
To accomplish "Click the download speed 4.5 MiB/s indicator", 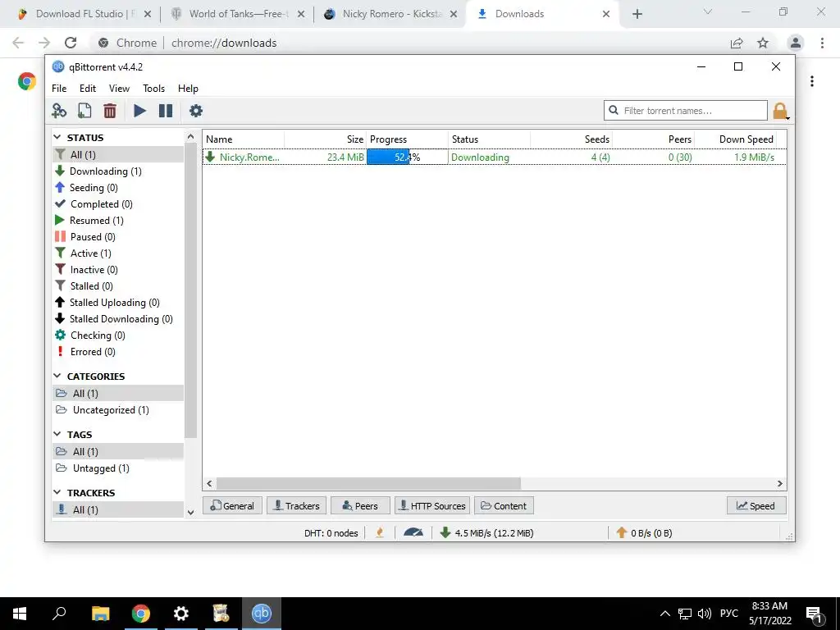I will pyautogui.click(x=487, y=533).
